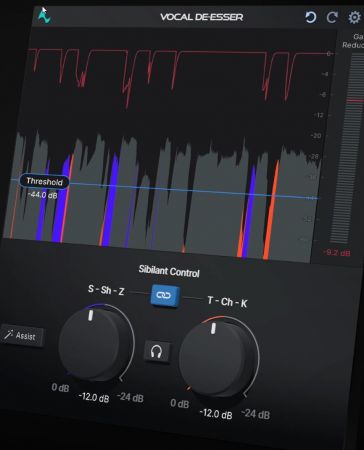This screenshot has height=450, width=364.
Task: Click the Vocal De-Esser title
Action: point(202,17)
